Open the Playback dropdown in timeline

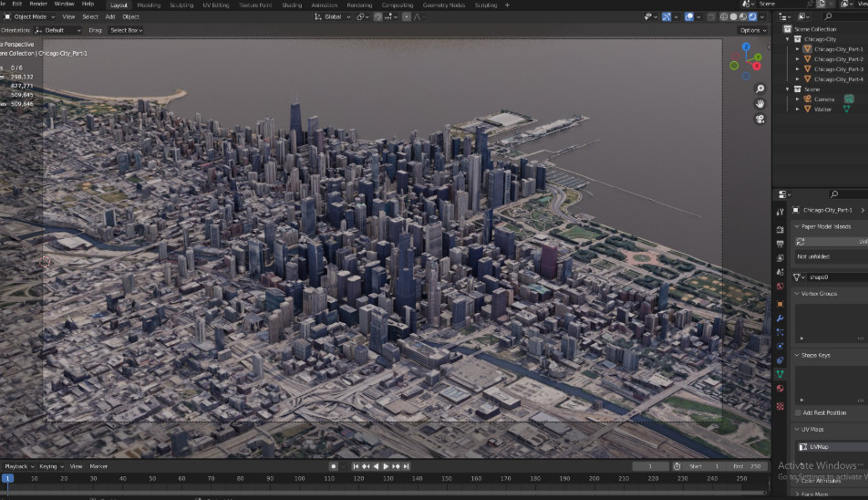(19, 467)
